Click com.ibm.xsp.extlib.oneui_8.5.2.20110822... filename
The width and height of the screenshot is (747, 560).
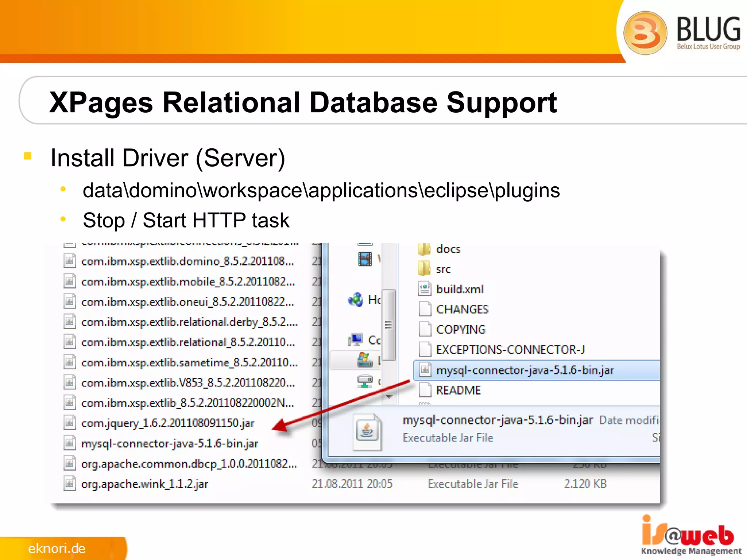[187, 302]
